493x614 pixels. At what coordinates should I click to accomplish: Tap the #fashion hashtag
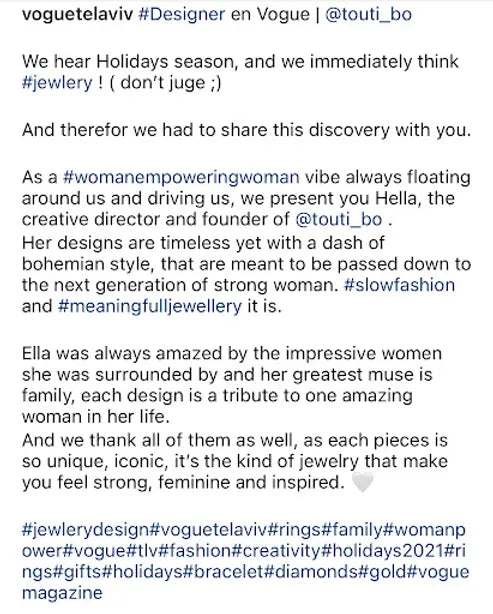click(195, 551)
